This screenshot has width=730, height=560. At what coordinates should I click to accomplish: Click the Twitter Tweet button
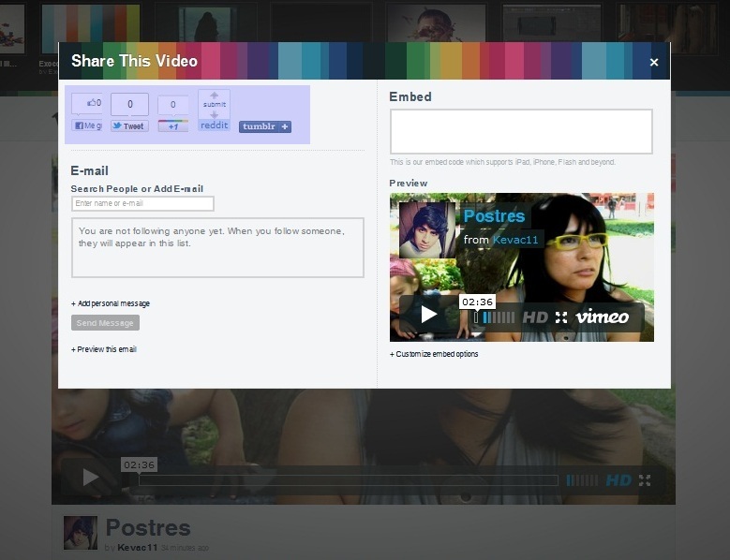(x=129, y=125)
